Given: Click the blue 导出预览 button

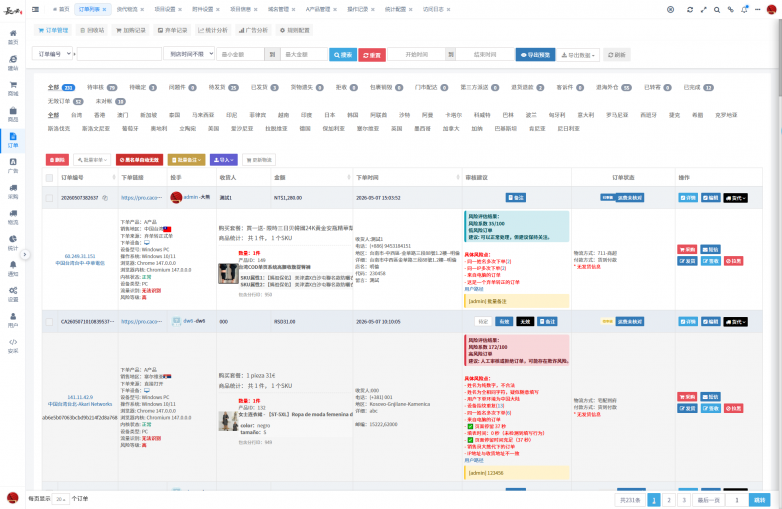Looking at the screenshot, I should click(535, 55).
